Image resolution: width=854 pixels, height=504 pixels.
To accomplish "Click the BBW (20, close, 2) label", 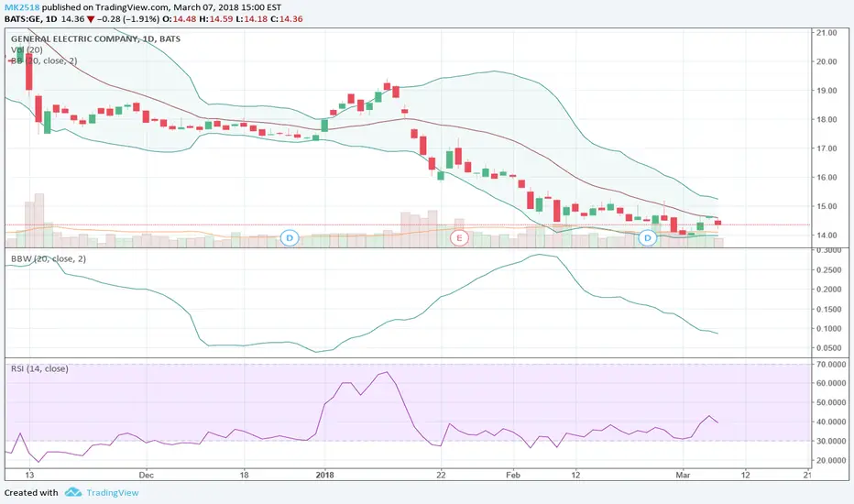I will 49,258.
